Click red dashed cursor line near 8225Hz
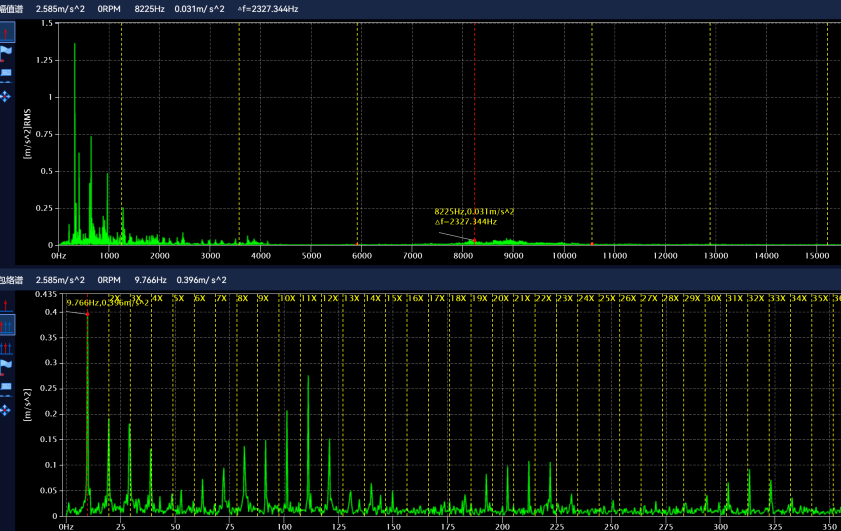The image size is (841, 531). (474, 130)
